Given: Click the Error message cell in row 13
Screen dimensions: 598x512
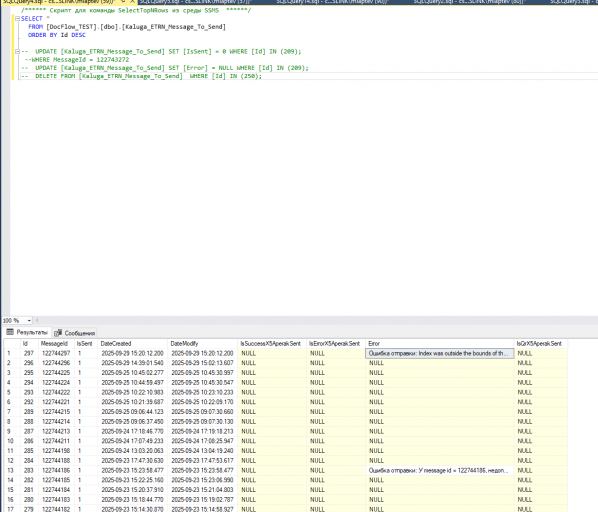Looking at the screenshot, I should [440, 470].
